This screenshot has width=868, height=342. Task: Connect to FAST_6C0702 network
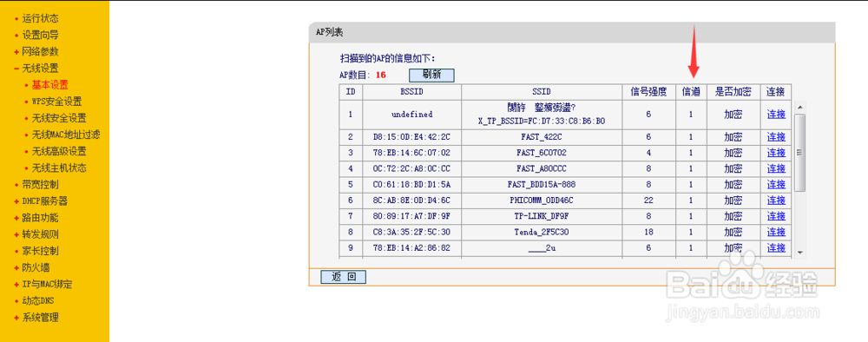(776, 153)
